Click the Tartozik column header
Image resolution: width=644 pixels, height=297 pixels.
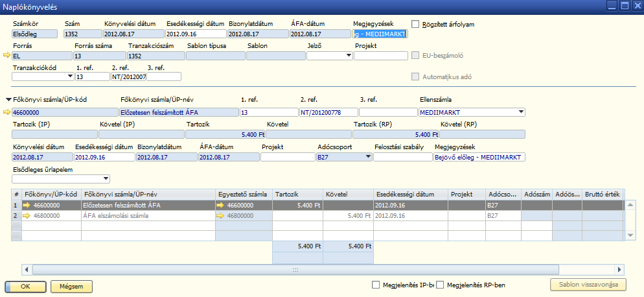[297, 195]
